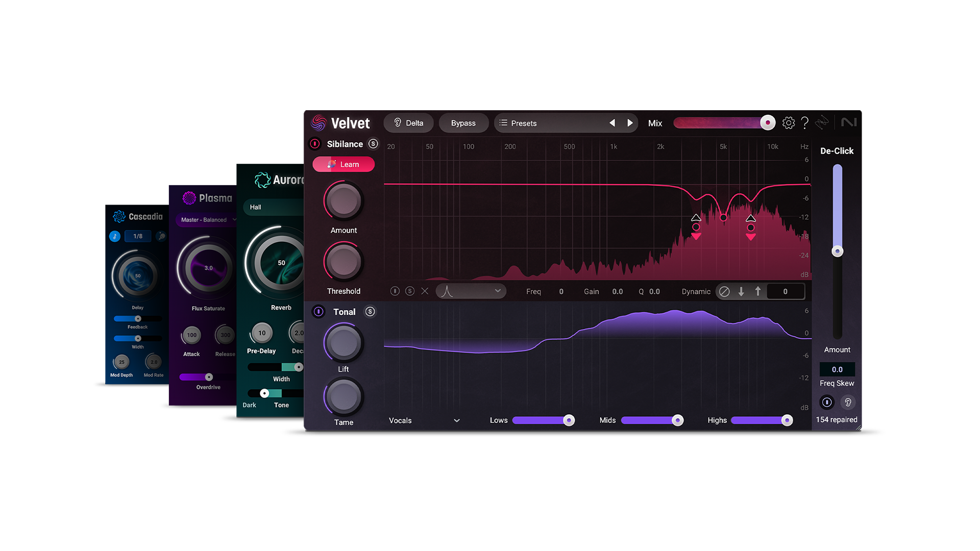Click the Cascadia 1/8 delay time field
This screenshot has width=980, height=551.
click(x=138, y=236)
